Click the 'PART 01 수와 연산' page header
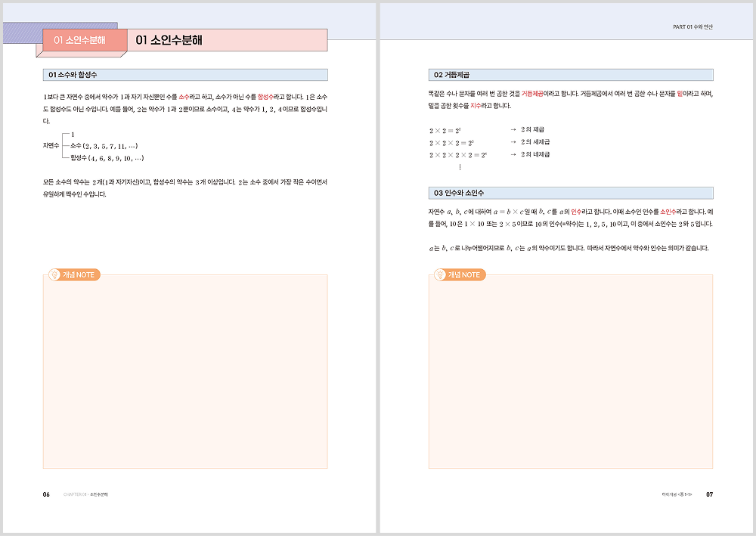Screen dimensions: 756x536 point(692,27)
